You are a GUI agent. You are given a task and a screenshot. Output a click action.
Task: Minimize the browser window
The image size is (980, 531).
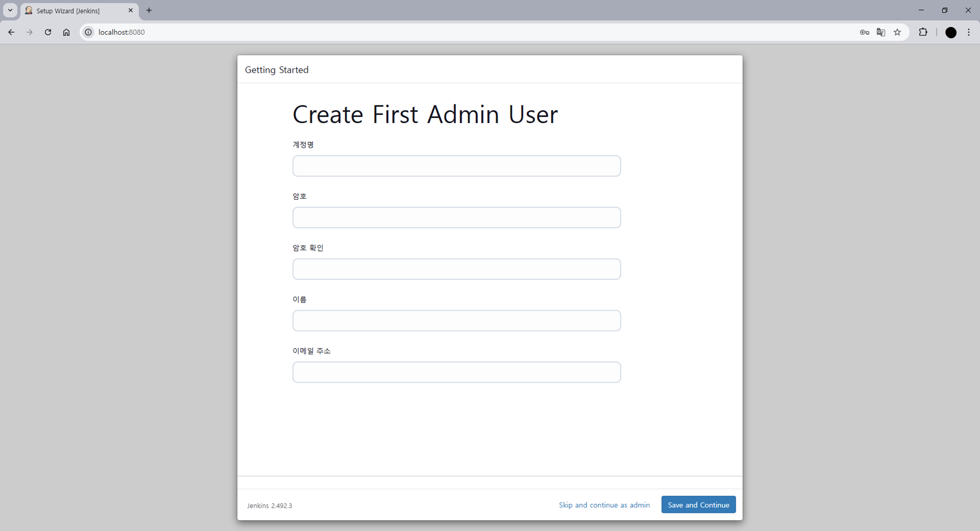(x=921, y=10)
